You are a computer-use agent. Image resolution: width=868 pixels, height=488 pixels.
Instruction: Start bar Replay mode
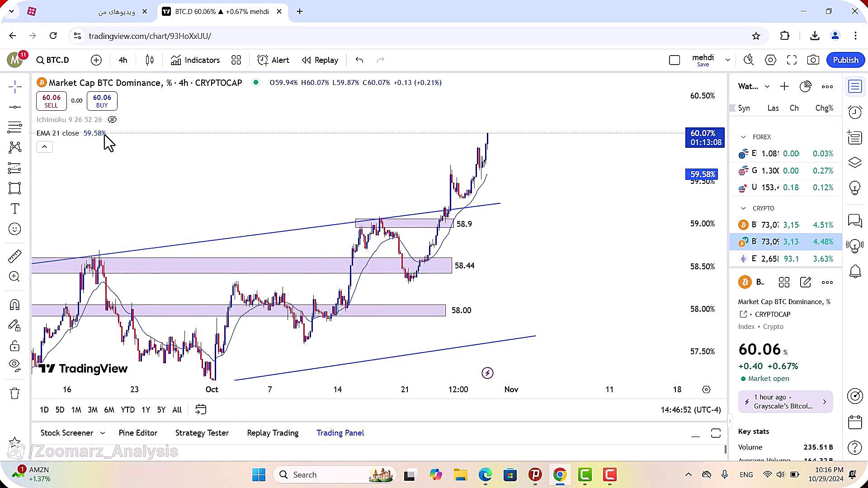click(320, 60)
